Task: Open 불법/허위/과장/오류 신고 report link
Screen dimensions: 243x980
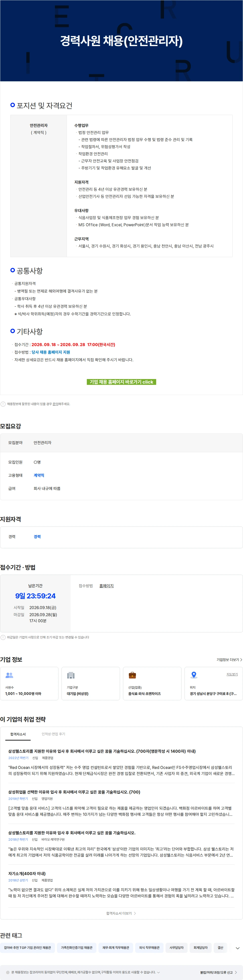Action: pos(219,972)
